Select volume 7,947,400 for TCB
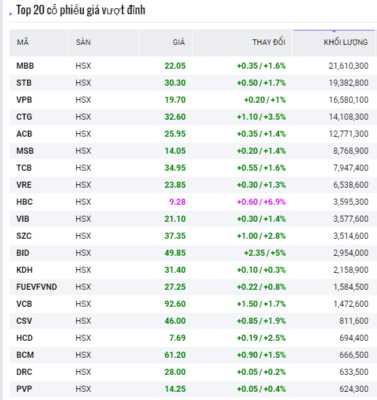The height and width of the screenshot is (400, 377). coord(351,168)
